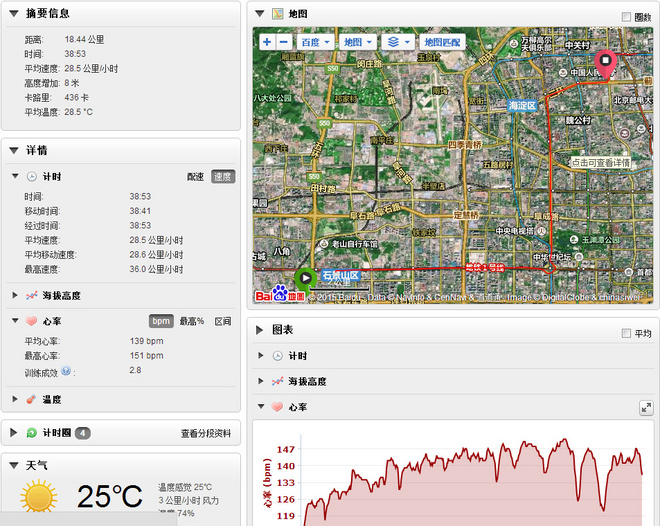660x526 pixels.
Task: Click the green route start marker
Action: (x=306, y=279)
